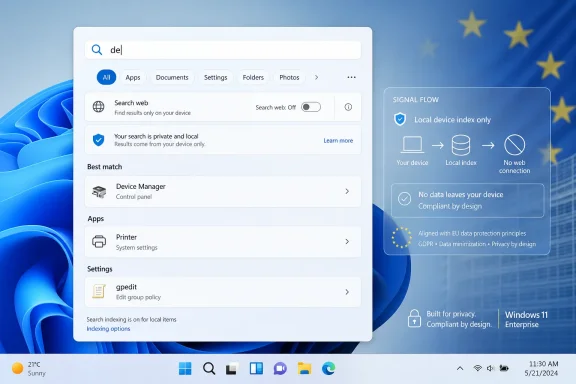Open File Explorer from the taskbar

305,368
